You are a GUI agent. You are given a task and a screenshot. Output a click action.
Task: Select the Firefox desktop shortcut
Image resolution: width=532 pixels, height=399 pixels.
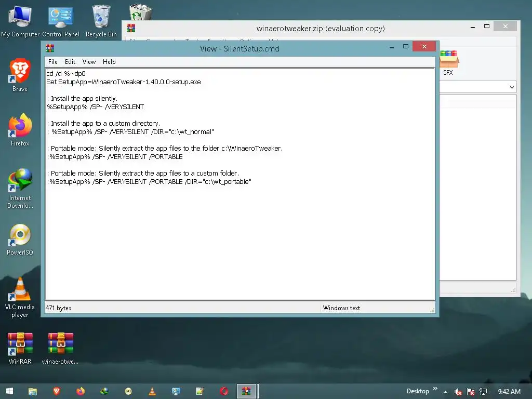point(20,130)
